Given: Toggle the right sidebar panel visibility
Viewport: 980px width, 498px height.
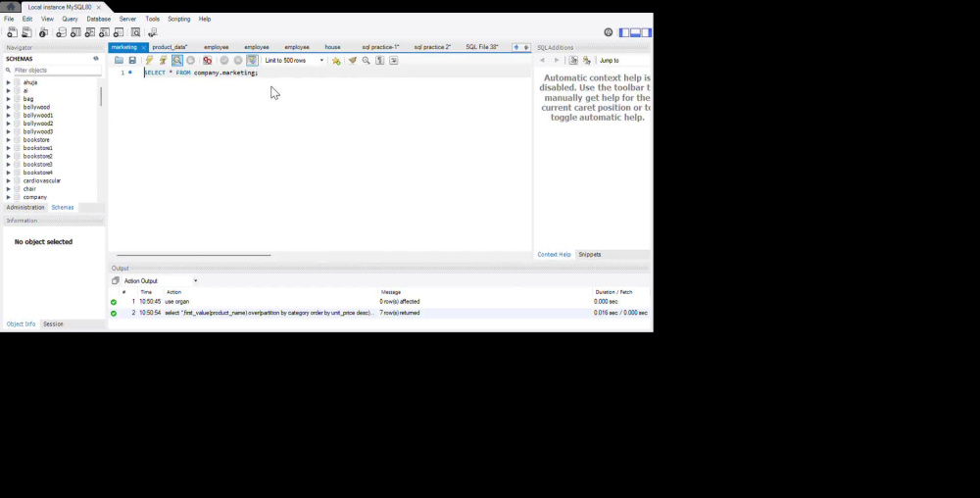Looking at the screenshot, I should (646, 32).
